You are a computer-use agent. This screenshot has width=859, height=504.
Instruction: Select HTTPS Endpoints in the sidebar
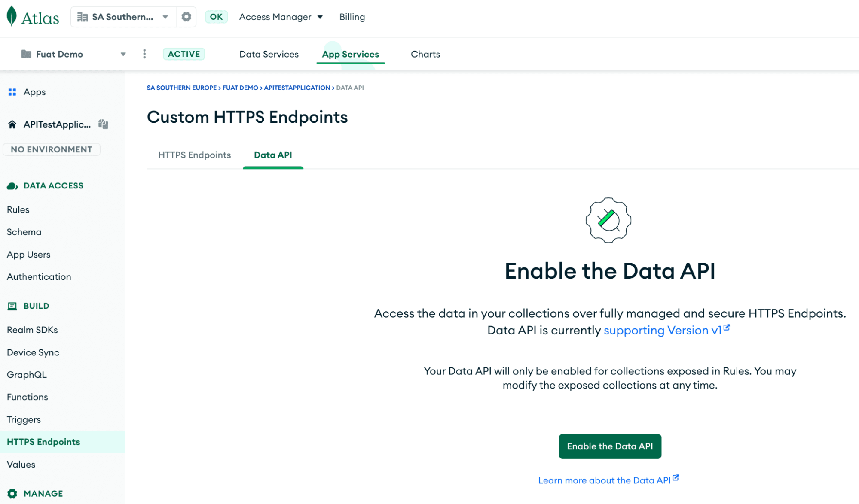point(62,442)
